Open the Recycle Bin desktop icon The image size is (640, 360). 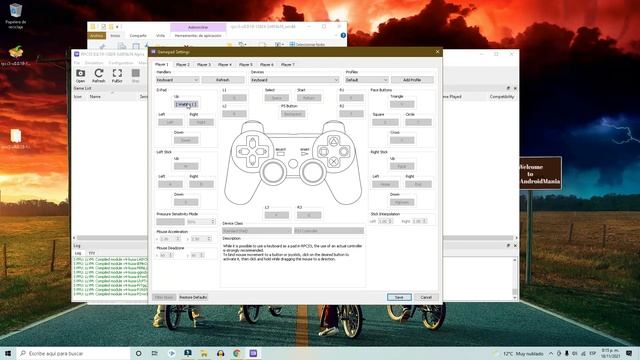tap(16, 16)
